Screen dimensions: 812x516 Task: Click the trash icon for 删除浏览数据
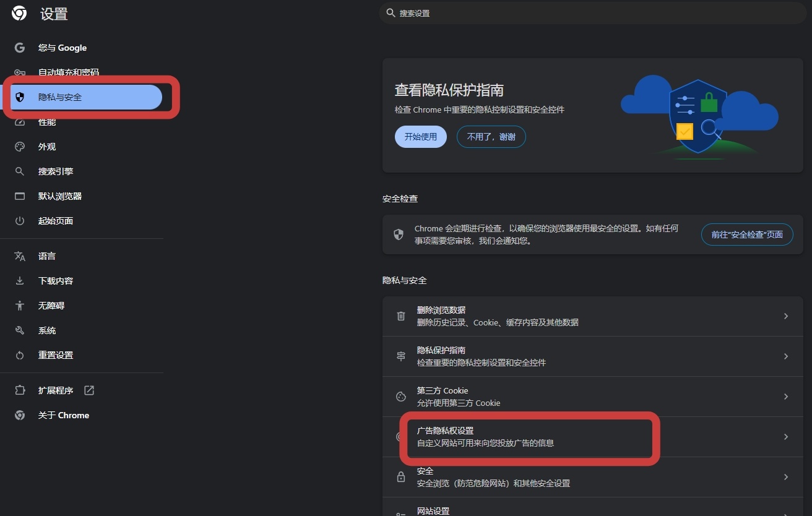click(400, 316)
